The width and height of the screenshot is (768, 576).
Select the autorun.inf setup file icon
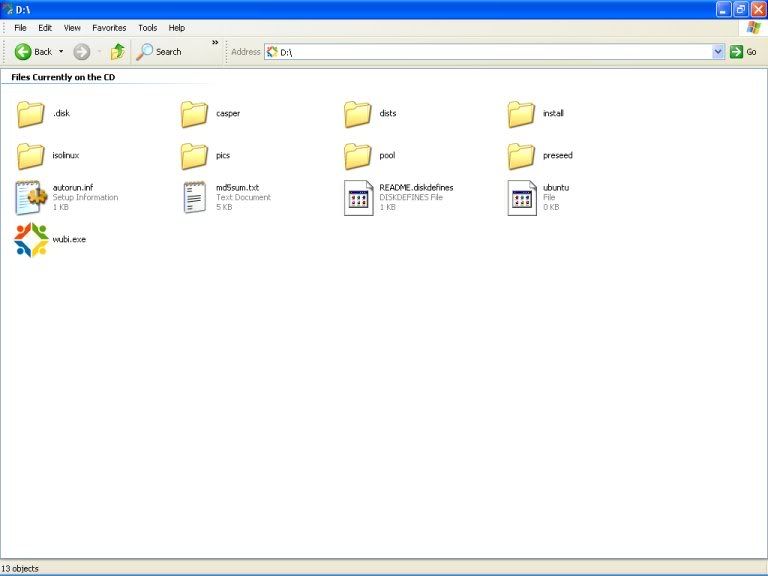tap(31, 198)
